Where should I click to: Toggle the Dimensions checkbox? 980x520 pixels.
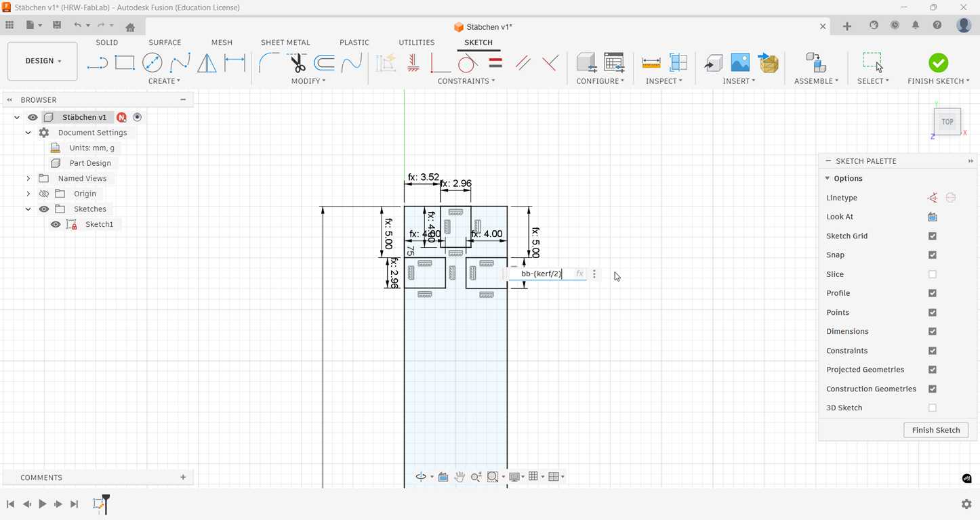tap(933, 331)
